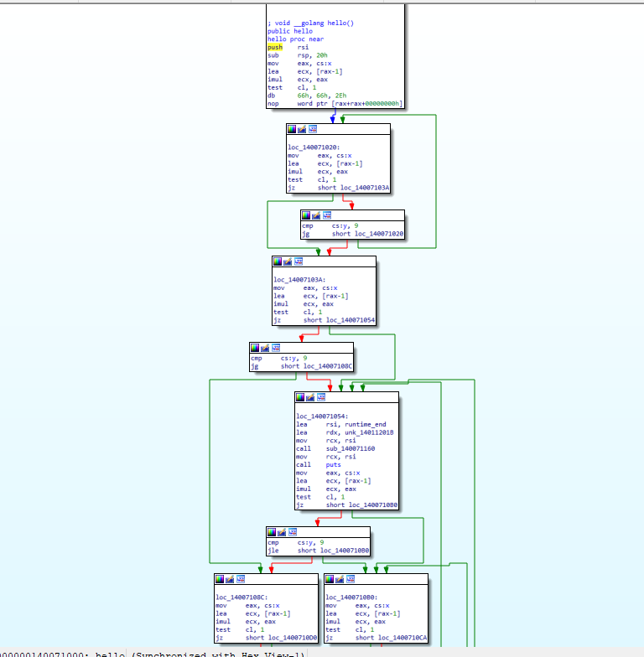Click the highlighted 'push' instruction in the hello block
The height and width of the screenshot is (657, 644).
click(275, 48)
